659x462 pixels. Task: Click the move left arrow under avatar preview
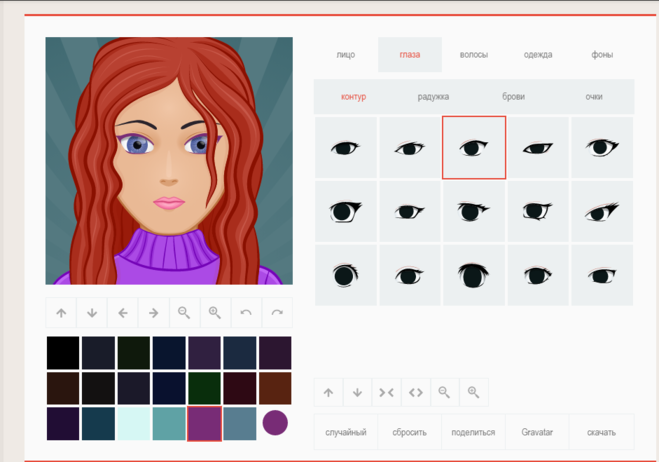tap(123, 313)
